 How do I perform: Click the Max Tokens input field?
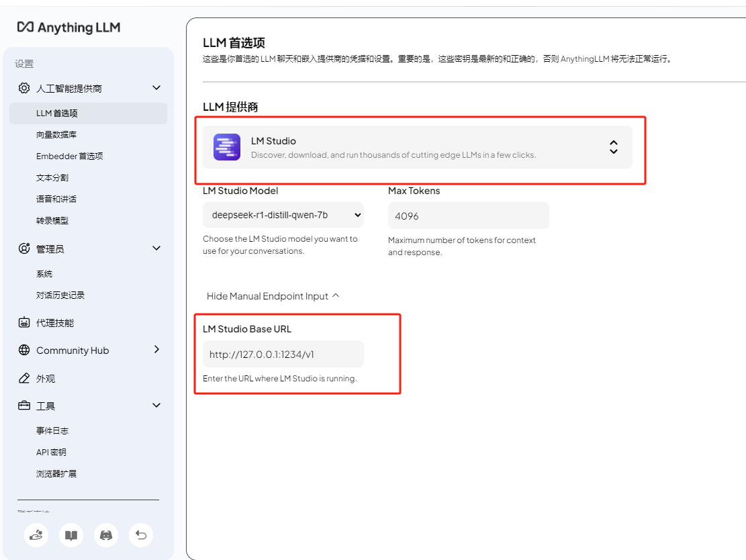pyautogui.click(x=468, y=216)
